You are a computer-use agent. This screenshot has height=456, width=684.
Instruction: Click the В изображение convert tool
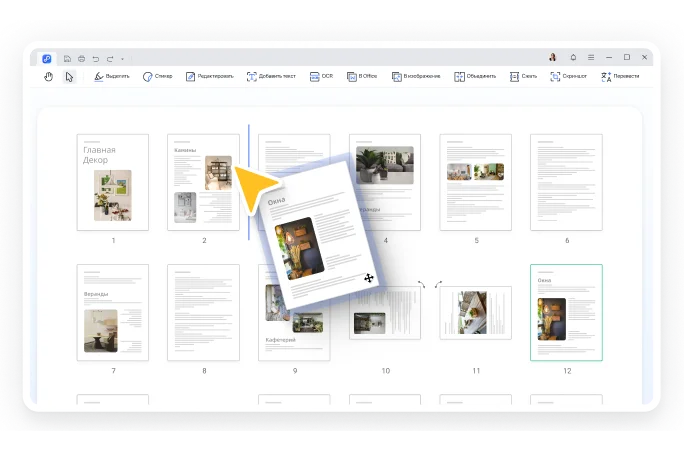click(x=416, y=76)
